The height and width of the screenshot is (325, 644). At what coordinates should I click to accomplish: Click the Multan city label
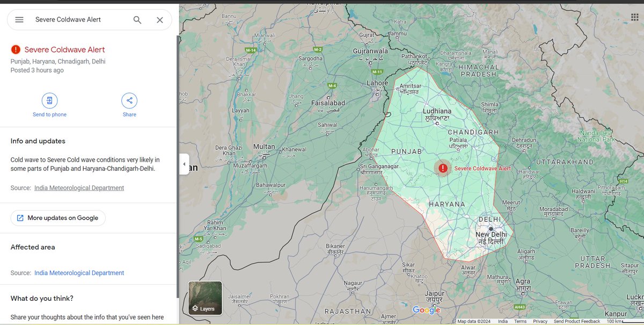(264, 147)
